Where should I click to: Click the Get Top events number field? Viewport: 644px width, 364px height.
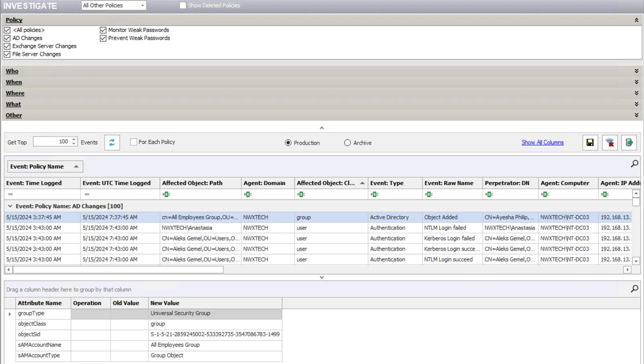[x=51, y=141]
